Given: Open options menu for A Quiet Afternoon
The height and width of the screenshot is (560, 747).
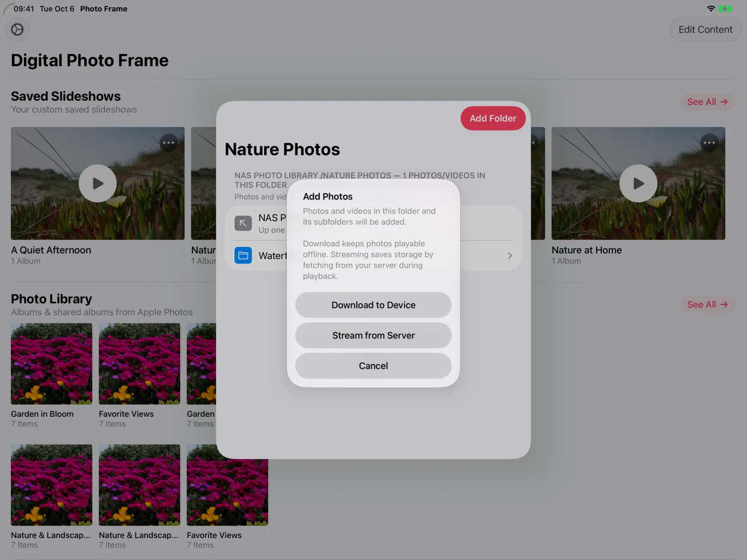Looking at the screenshot, I should (169, 143).
